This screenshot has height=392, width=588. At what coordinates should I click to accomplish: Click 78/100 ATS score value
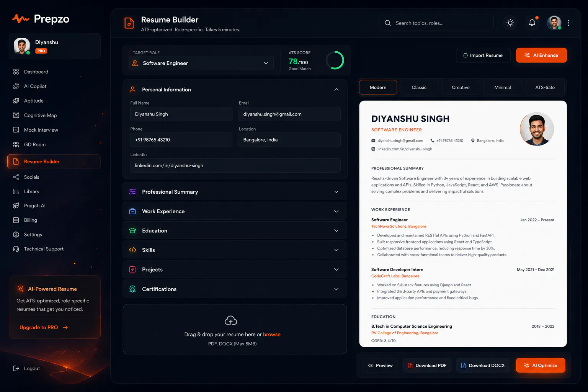[298, 62]
